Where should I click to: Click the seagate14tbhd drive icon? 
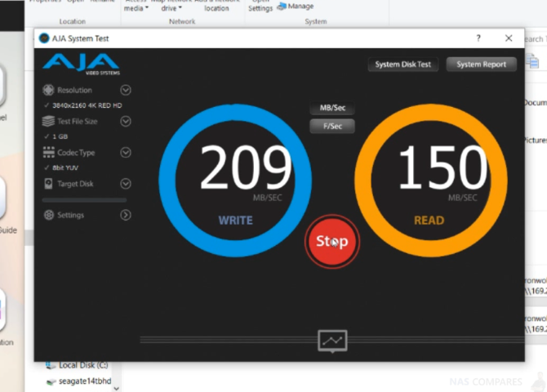pos(51,381)
